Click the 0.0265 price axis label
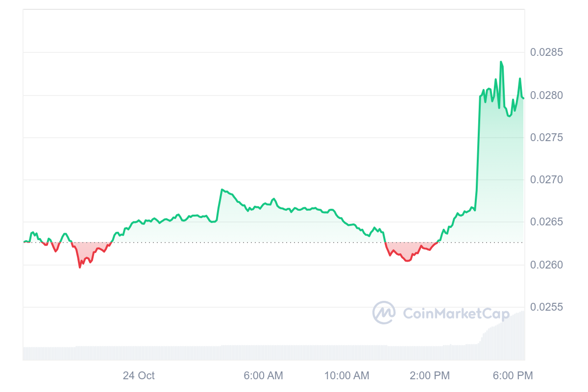 pyautogui.click(x=546, y=222)
